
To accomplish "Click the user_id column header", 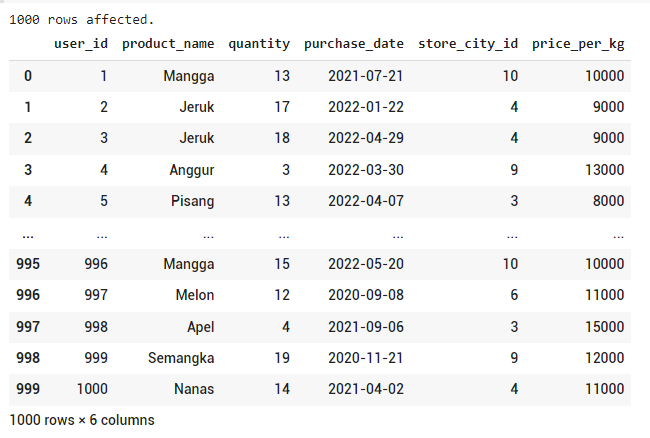I will 81,44.
